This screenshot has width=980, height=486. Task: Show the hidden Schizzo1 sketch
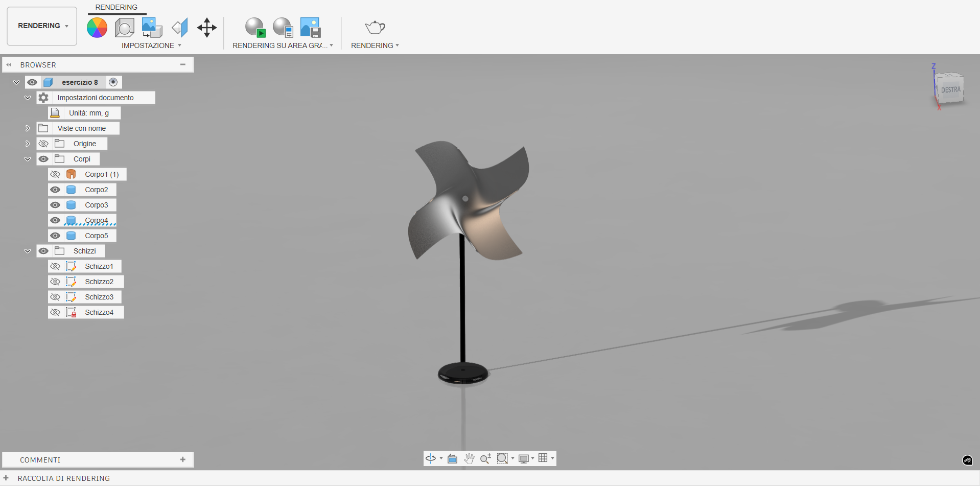point(55,266)
